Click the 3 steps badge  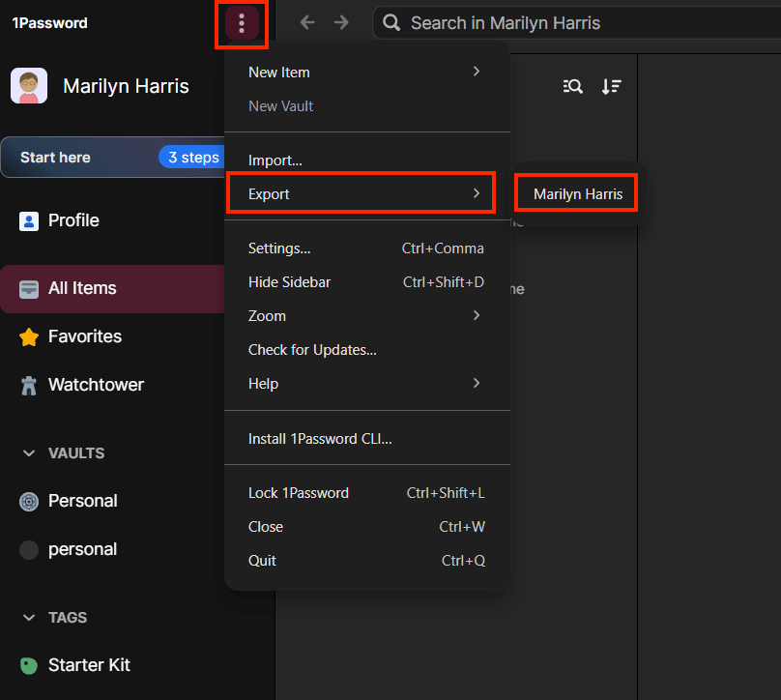coord(192,157)
